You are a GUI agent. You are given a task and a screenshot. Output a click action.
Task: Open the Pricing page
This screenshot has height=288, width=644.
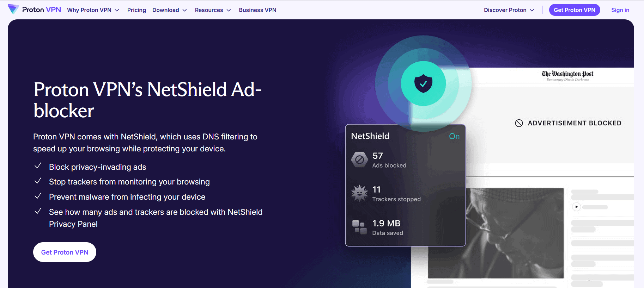tap(136, 10)
